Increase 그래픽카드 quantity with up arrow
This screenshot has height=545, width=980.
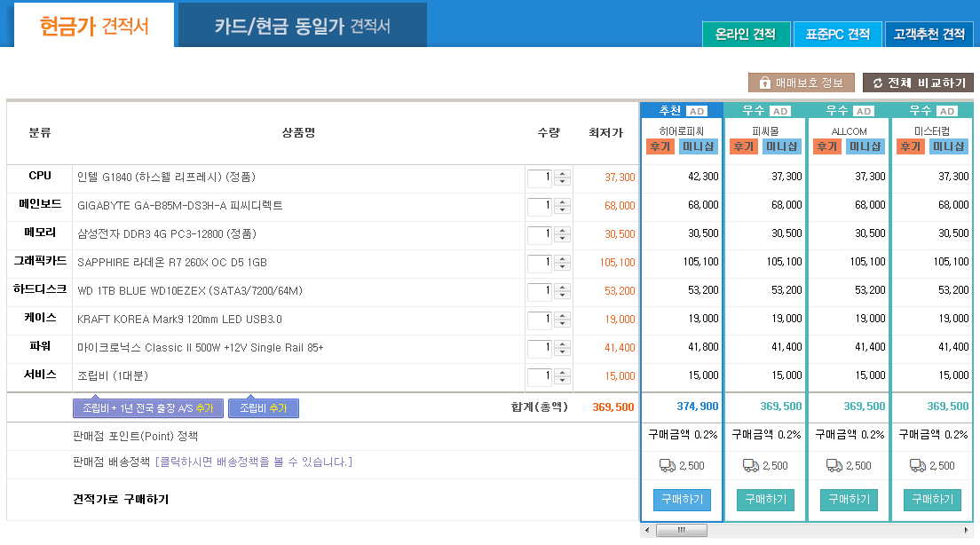[x=561, y=259]
